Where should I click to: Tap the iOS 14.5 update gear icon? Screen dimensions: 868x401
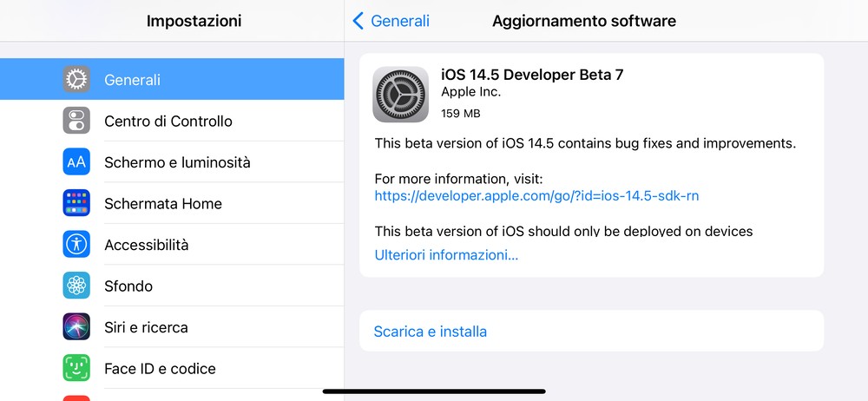(401, 94)
